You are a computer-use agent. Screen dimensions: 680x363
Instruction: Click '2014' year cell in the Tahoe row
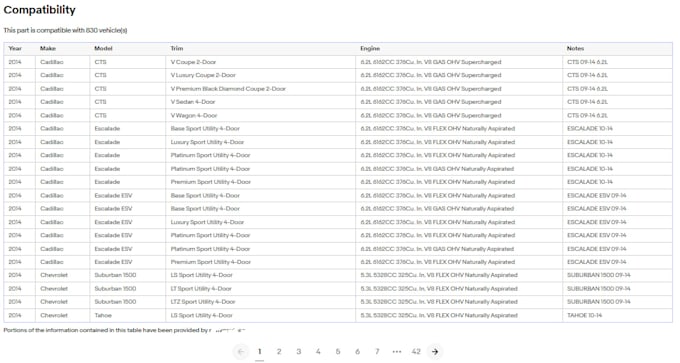tap(20, 315)
